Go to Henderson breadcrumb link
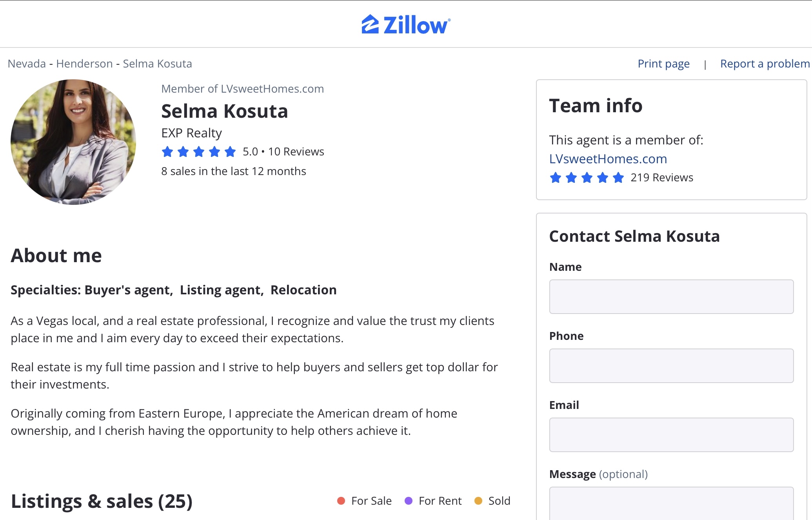The width and height of the screenshot is (812, 520). 84,64
